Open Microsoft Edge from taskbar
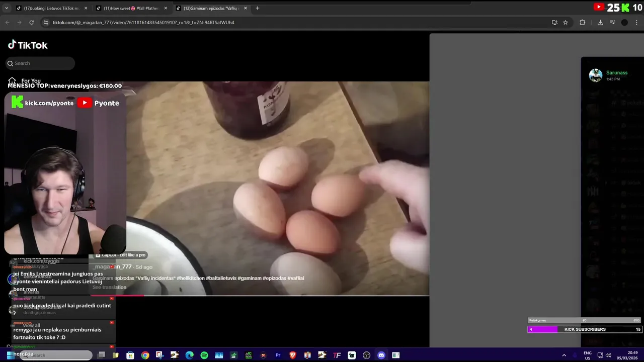Viewport: 644px width, 362px height. [189, 355]
